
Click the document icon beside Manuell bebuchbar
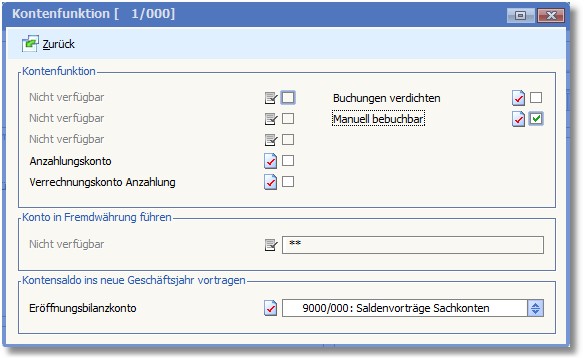(518, 119)
